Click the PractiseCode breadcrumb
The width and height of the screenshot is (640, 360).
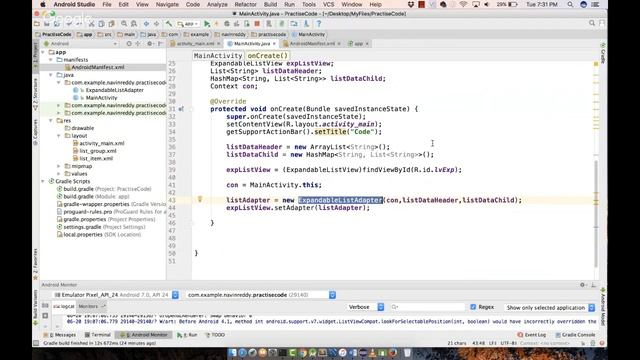click(53, 34)
